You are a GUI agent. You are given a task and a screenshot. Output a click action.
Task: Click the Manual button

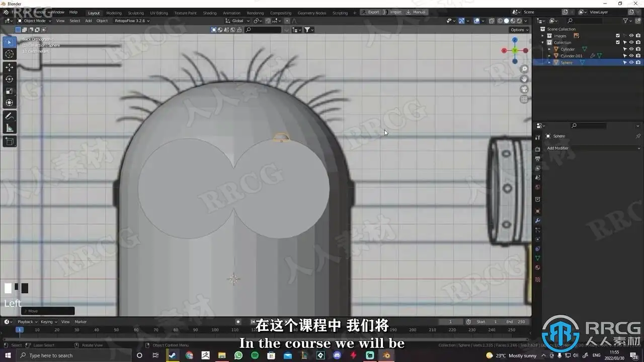click(416, 12)
